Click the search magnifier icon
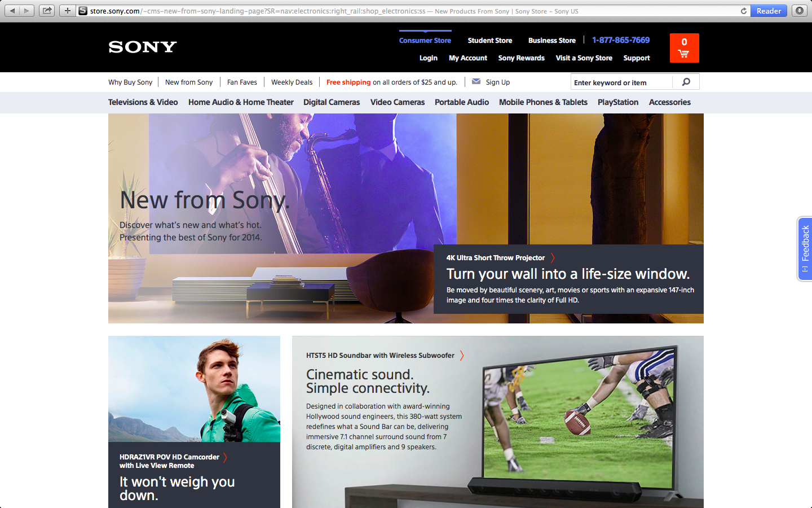Viewport: 812px width, 508px height. click(x=686, y=82)
